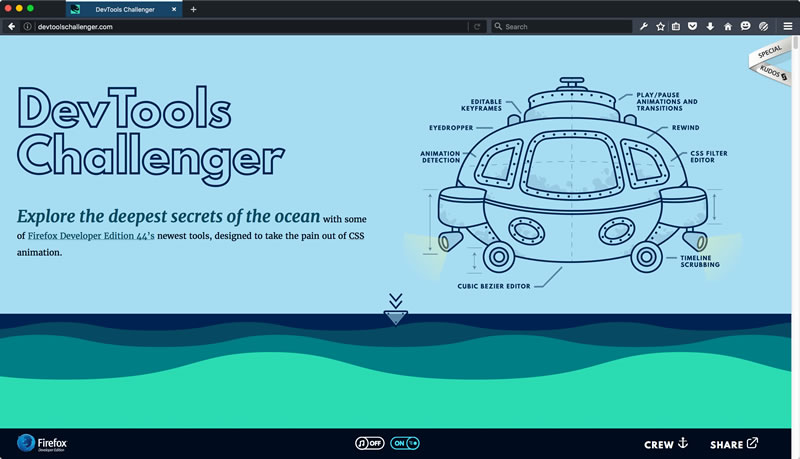The width and height of the screenshot is (800, 459).
Task: Click the macOS green zoom window button
Action: (30, 8)
